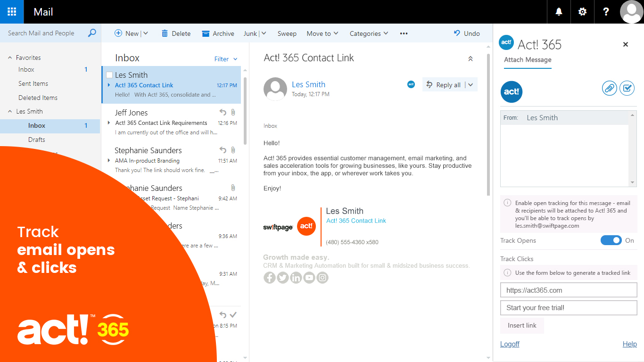Open the help question mark
The height and width of the screenshot is (362, 644).
(606, 12)
